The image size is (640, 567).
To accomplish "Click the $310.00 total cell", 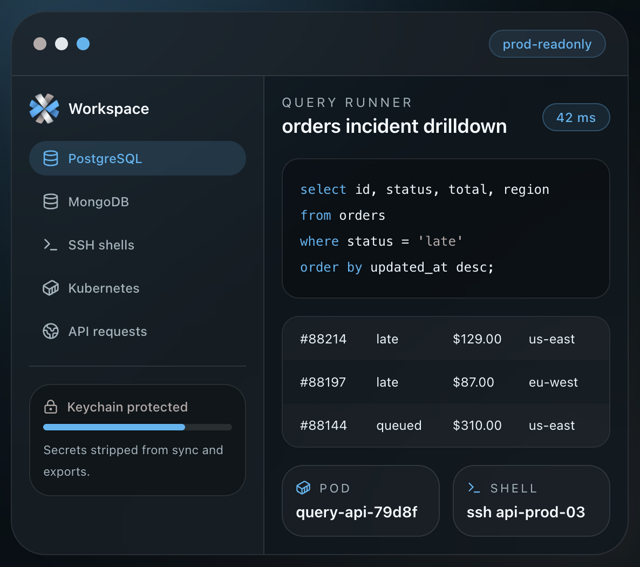I will pyautogui.click(x=477, y=425).
